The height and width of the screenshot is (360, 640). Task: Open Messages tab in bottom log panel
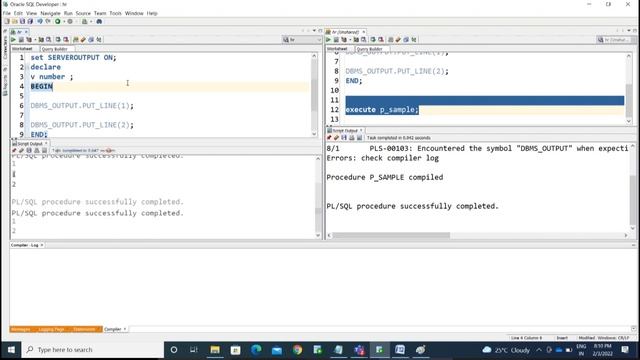[x=20, y=329]
